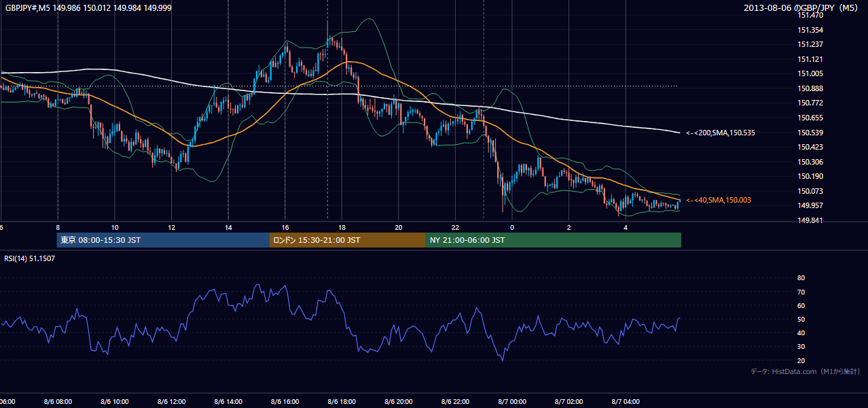Click the 8/6 10:00 bottom time label
Image resolution: width=868 pixels, height=408 pixels.
(x=115, y=402)
